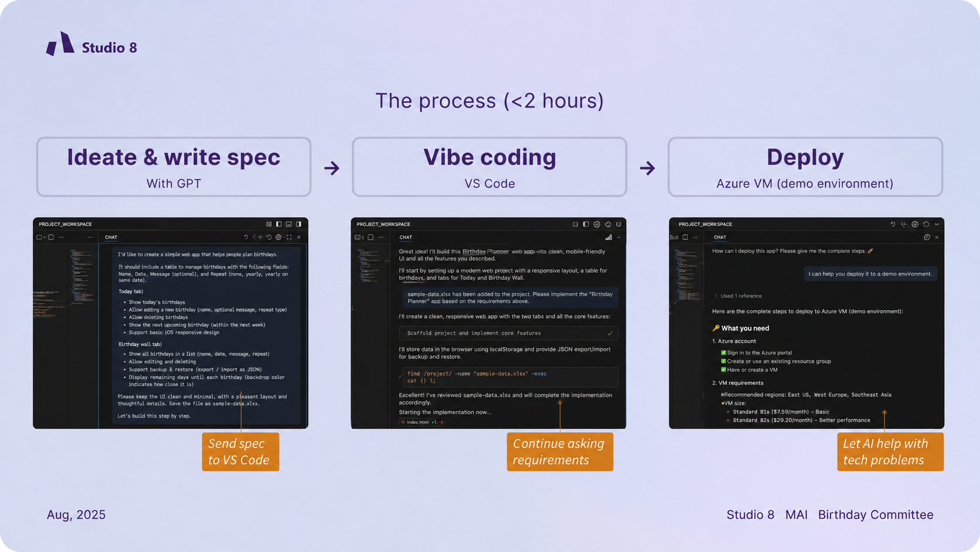Click the customize layout icon in Ideate screenshot

tap(269, 224)
